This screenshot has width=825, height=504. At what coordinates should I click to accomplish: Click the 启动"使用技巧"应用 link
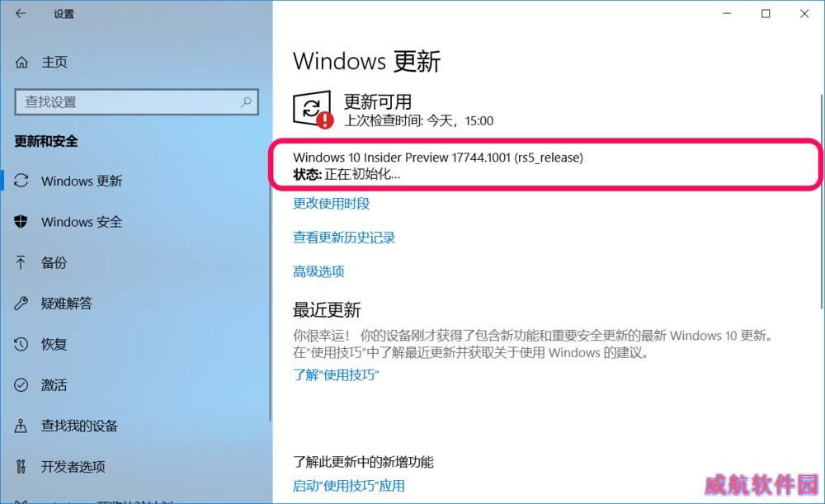[349, 486]
